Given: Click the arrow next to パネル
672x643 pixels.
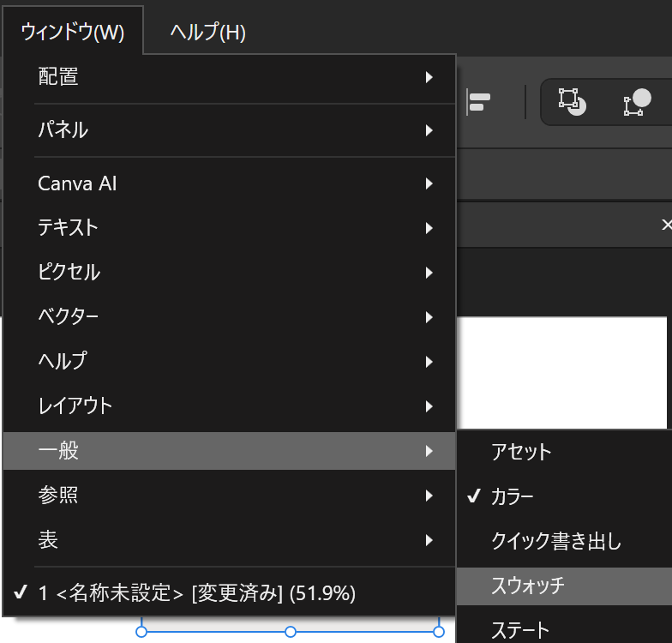Looking at the screenshot, I should 429,130.
